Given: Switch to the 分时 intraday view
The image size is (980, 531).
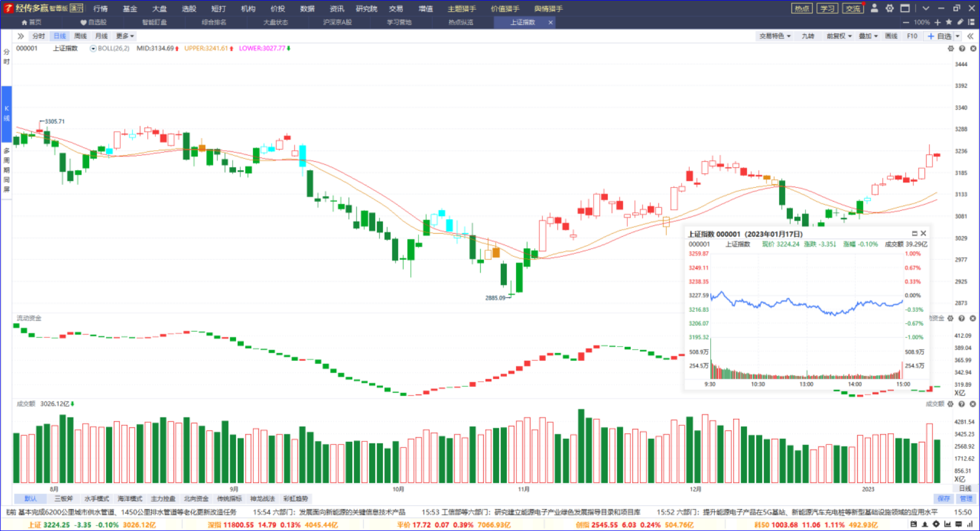Looking at the screenshot, I should point(38,36).
